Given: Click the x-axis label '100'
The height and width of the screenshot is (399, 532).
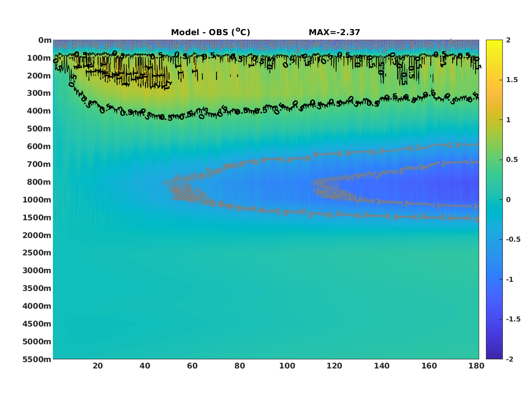Looking at the screenshot, I should [287, 366].
